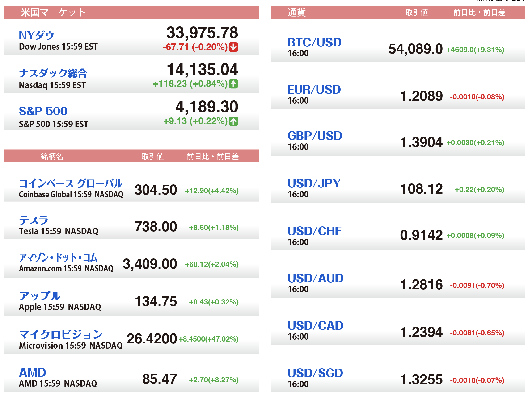Open the BTC/USD currency pair
The height and width of the screenshot is (400, 532).
[314, 42]
